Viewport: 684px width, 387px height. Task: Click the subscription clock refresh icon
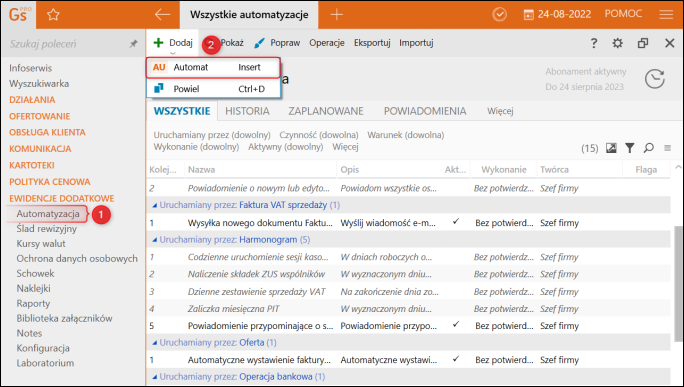[655, 79]
